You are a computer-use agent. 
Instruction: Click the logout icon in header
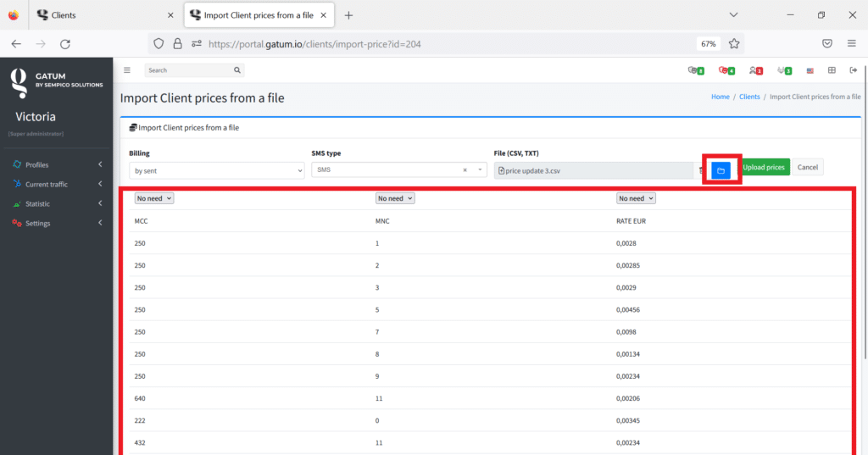point(853,70)
